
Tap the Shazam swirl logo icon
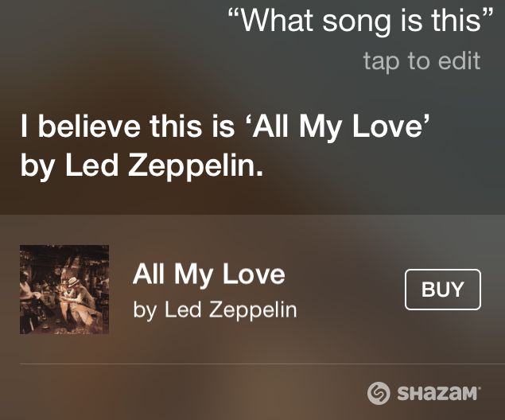(x=379, y=393)
